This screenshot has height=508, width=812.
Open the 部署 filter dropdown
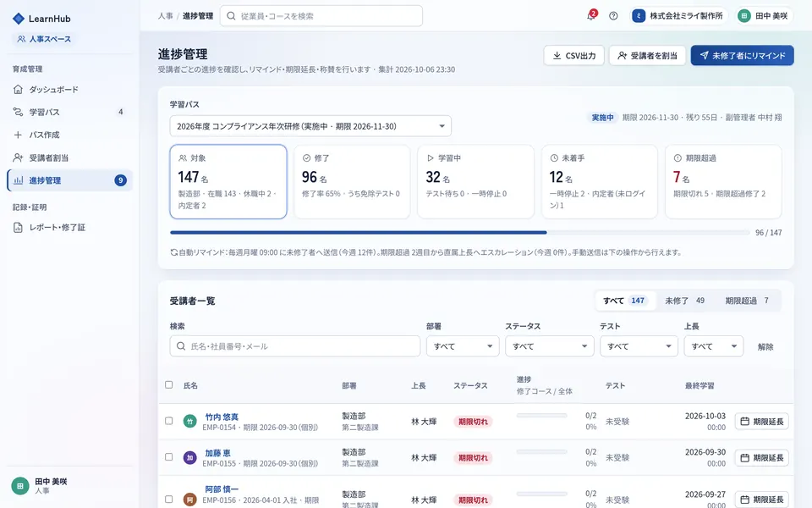463,346
